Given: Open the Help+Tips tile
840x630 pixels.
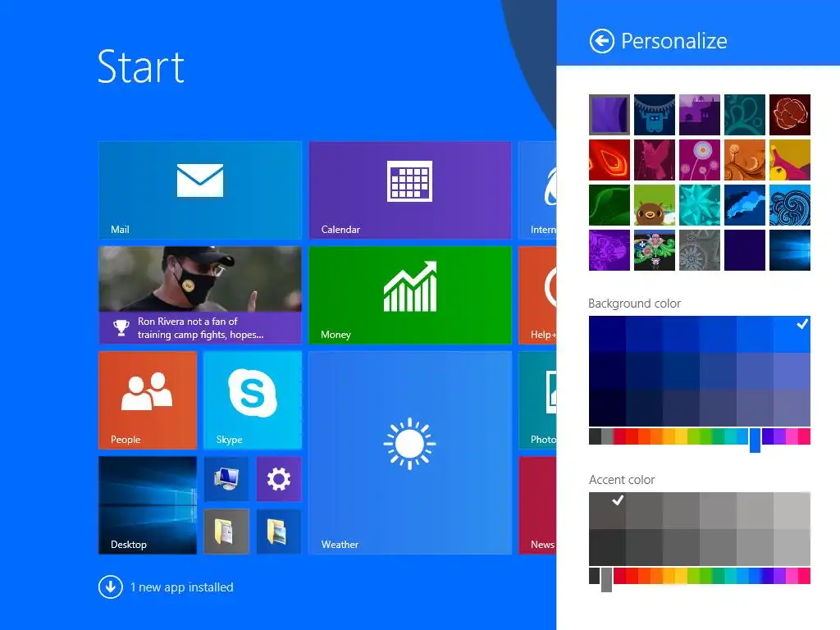Looking at the screenshot, I should 538,295.
